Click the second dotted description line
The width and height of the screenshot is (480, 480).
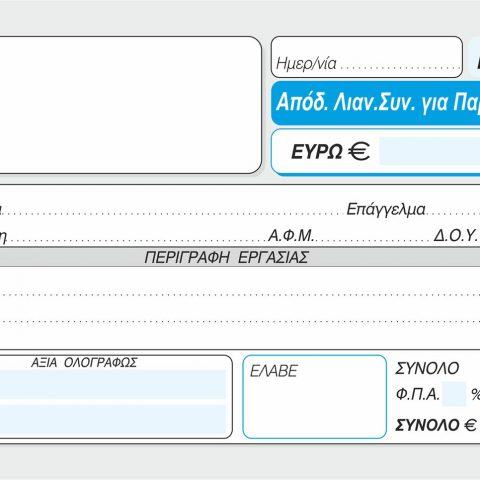coord(240,321)
